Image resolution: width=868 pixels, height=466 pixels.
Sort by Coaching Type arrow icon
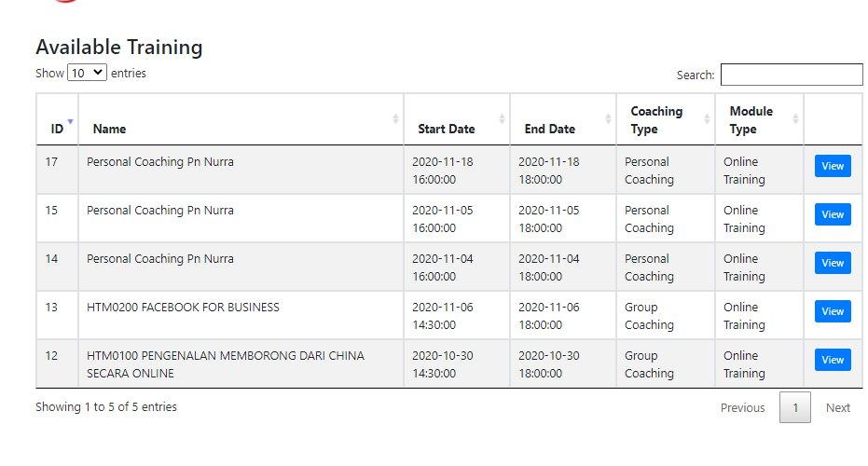[x=707, y=119]
